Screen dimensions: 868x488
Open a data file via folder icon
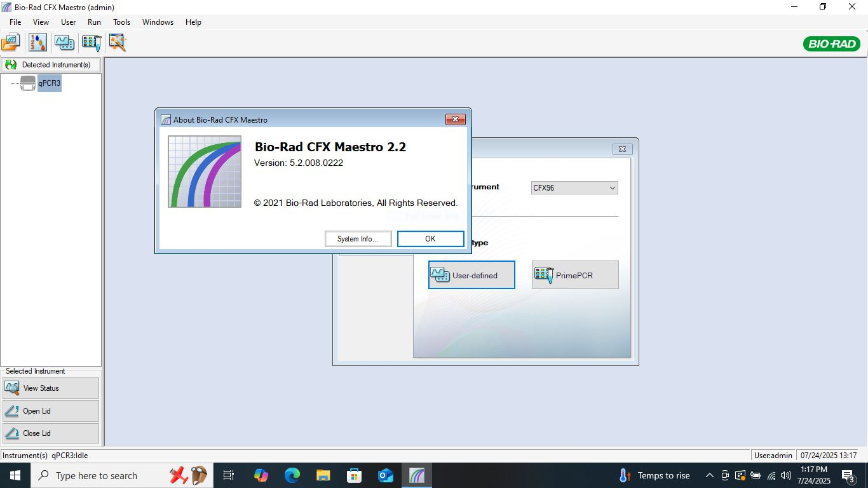tap(11, 43)
